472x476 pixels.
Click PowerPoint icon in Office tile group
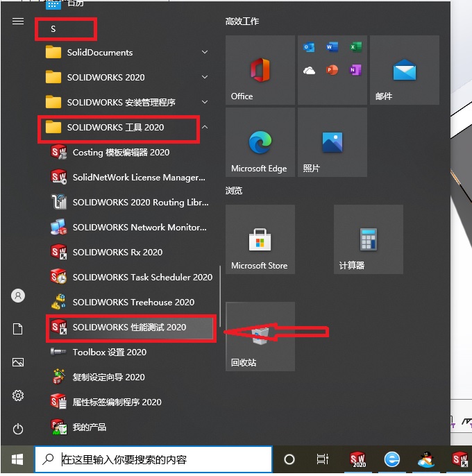pyautogui.click(x=332, y=70)
